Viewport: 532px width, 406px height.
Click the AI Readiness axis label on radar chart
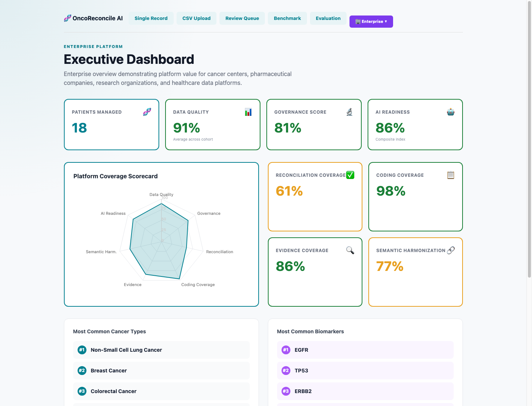click(113, 213)
